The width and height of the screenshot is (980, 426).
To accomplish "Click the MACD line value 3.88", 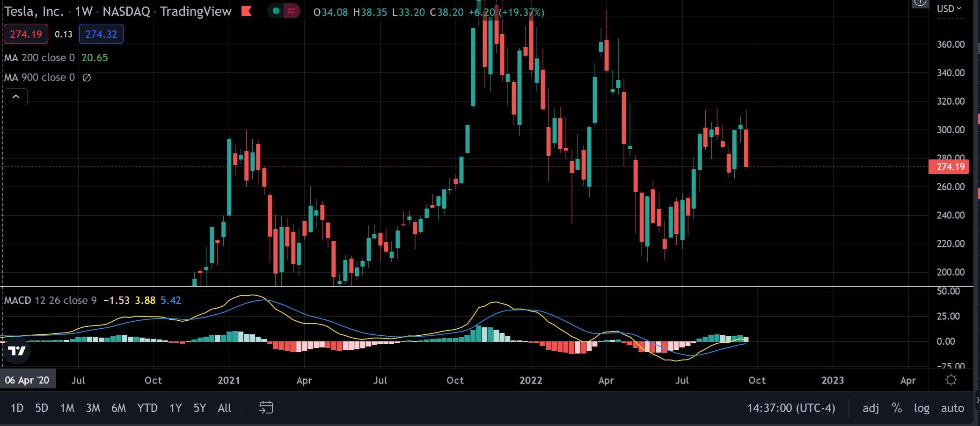I will (x=145, y=300).
